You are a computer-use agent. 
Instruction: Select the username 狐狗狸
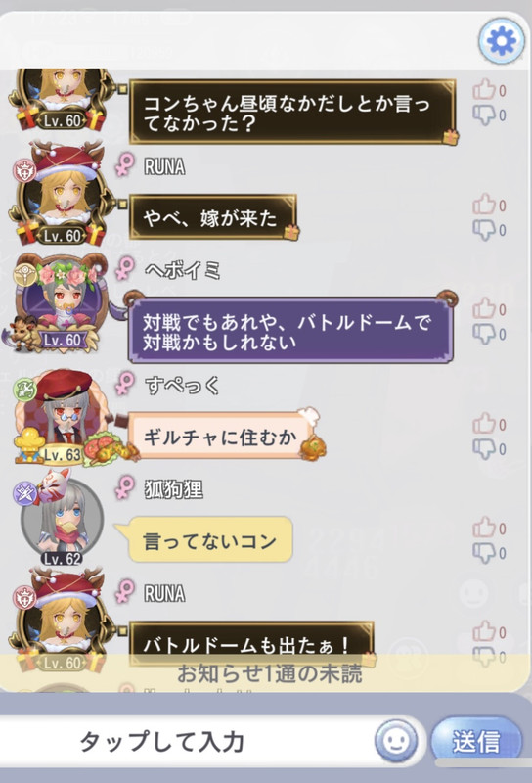174,489
